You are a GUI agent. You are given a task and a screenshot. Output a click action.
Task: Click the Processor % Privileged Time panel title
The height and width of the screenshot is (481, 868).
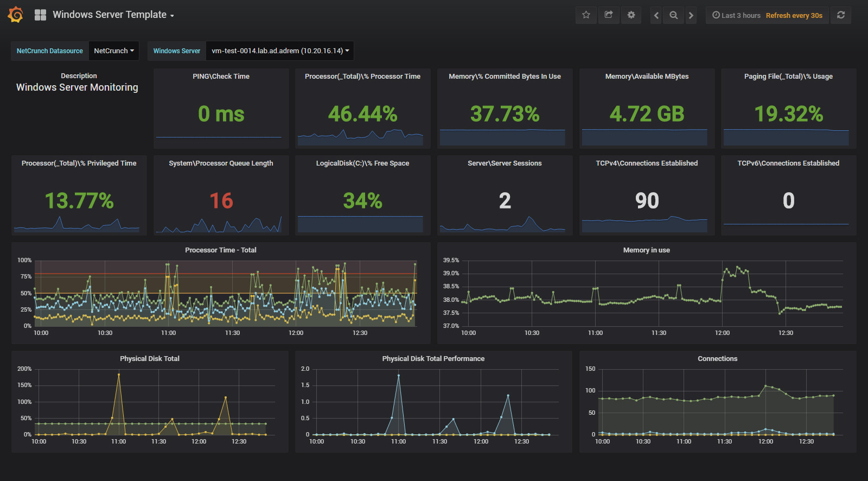(x=79, y=163)
